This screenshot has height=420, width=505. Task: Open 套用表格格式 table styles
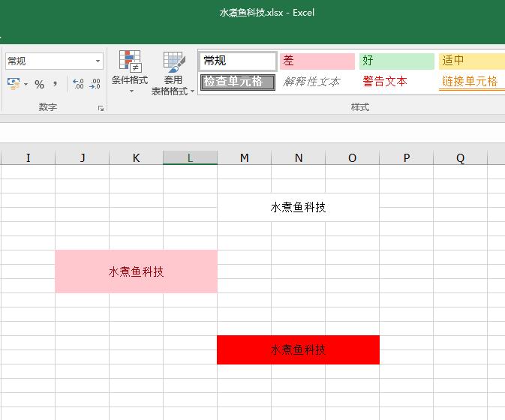point(173,73)
